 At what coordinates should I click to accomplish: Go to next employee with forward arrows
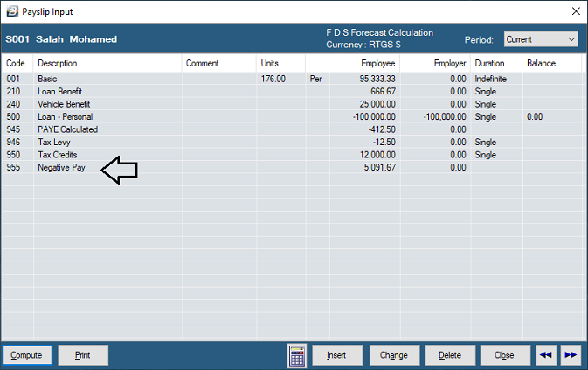pyautogui.click(x=571, y=355)
